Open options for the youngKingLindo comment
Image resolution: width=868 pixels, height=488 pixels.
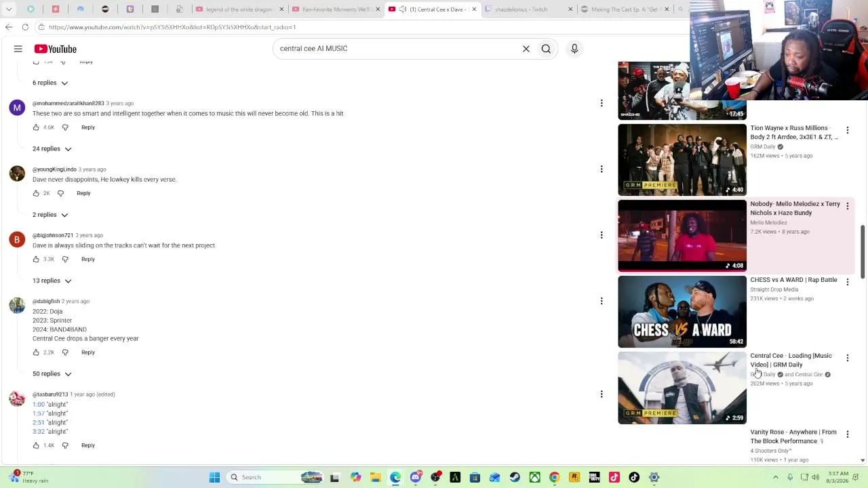[x=601, y=169]
